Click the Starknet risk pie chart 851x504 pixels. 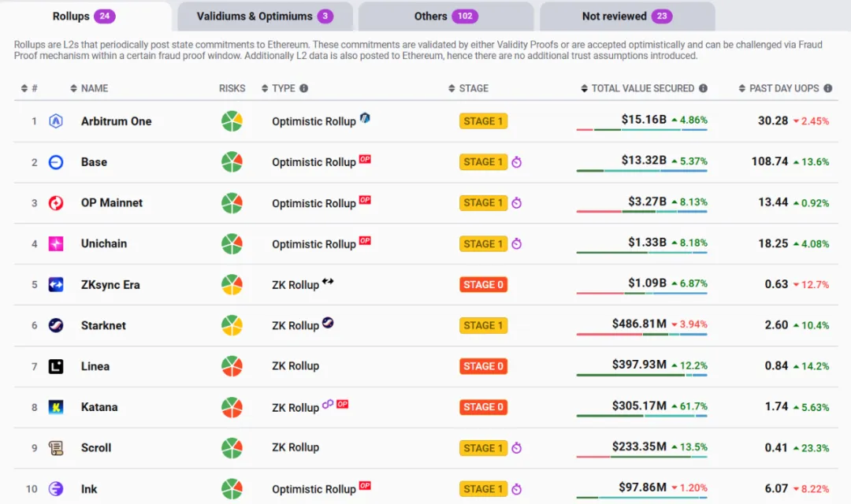[232, 325]
